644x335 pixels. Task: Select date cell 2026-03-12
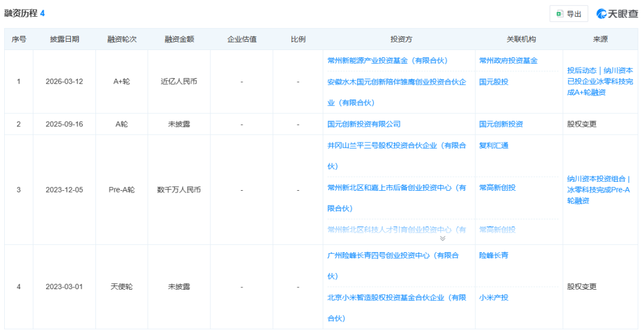point(64,82)
